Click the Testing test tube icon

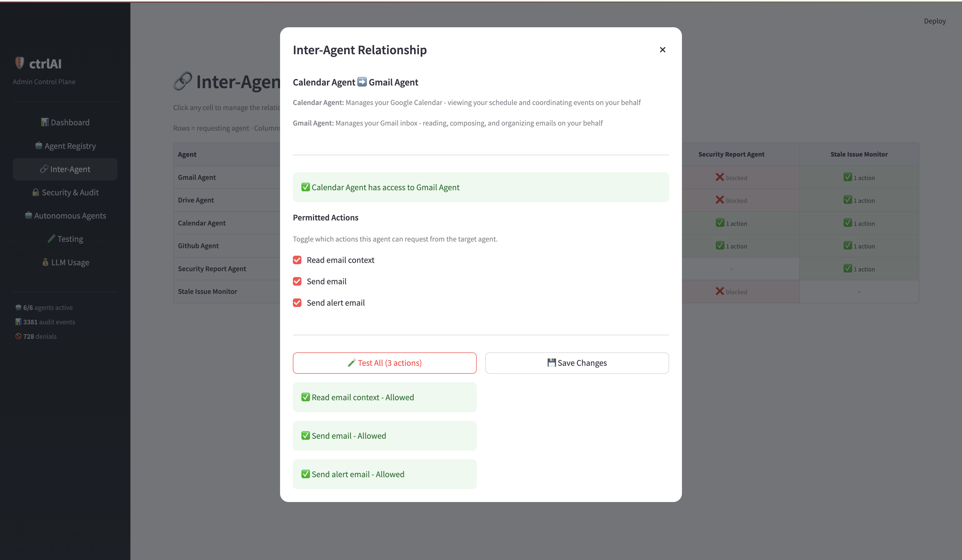[51, 239]
